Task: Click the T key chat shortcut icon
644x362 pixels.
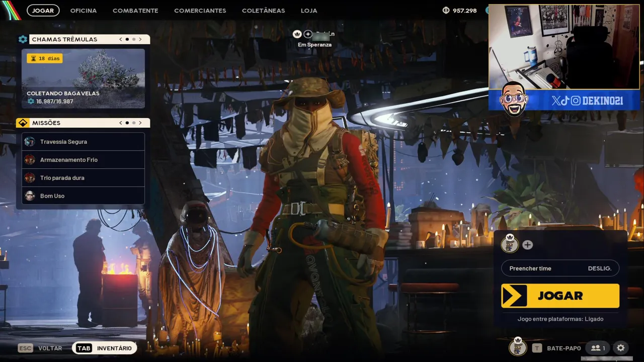Action: click(x=537, y=348)
